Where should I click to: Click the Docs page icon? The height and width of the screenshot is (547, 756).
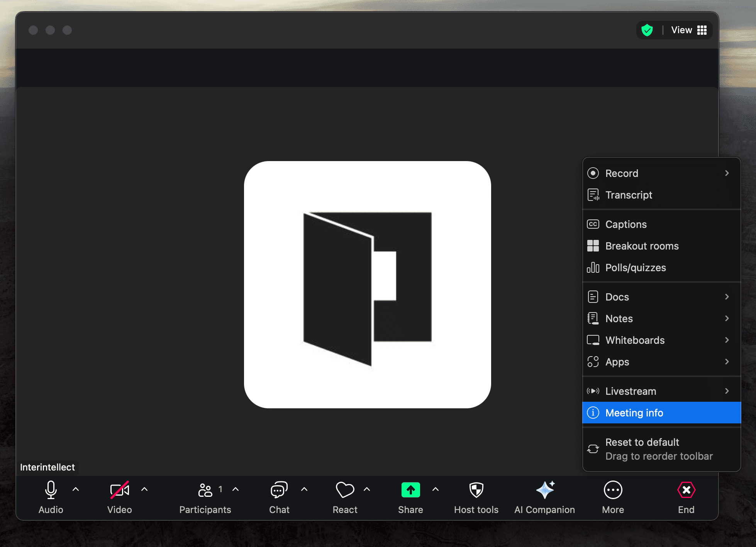tap(593, 297)
